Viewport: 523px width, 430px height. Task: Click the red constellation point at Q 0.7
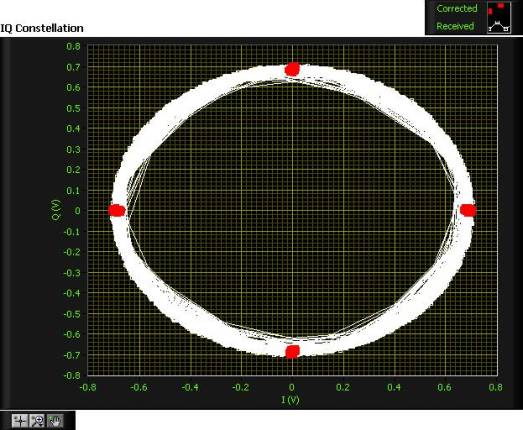pos(293,69)
